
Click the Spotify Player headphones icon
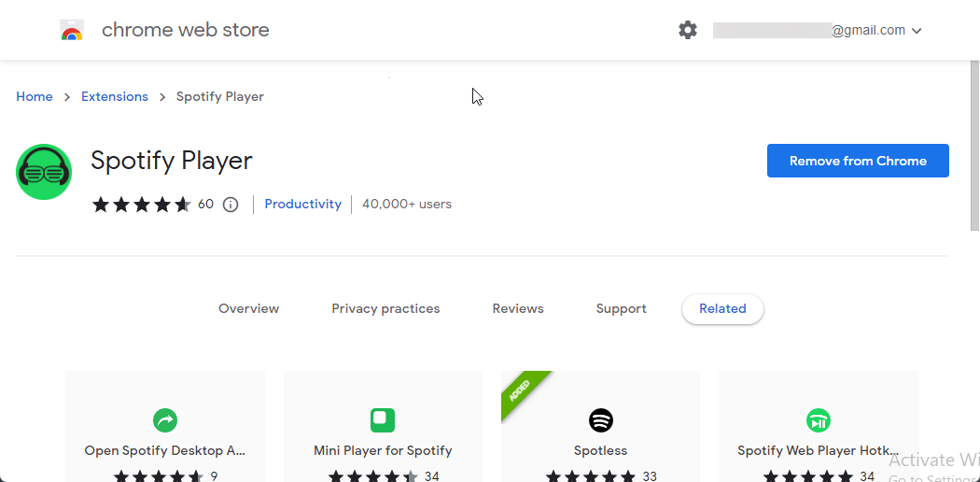[x=44, y=172]
